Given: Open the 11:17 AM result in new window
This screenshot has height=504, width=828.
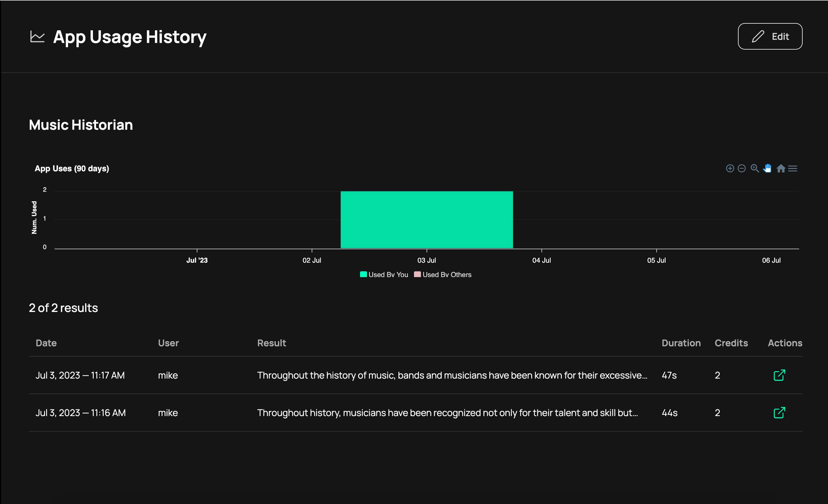Looking at the screenshot, I should click(x=779, y=375).
